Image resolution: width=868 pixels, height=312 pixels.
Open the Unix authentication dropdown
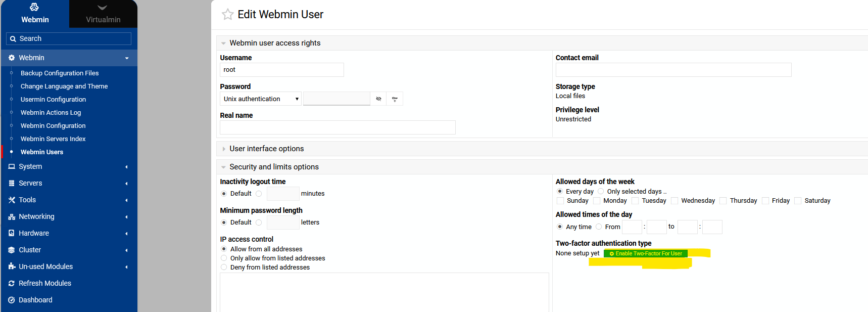click(261, 99)
